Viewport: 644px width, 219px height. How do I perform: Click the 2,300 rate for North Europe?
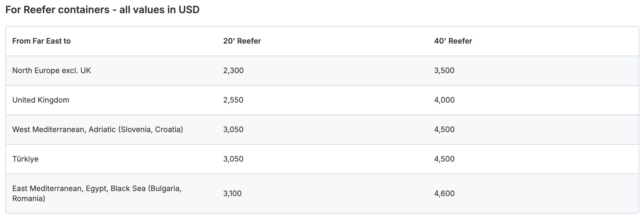pos(233,71)
